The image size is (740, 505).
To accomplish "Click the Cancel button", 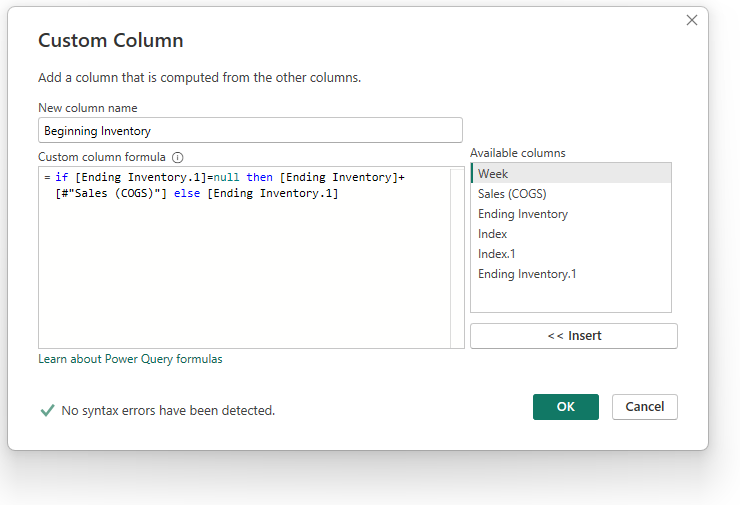I will [x=645, y=406].
